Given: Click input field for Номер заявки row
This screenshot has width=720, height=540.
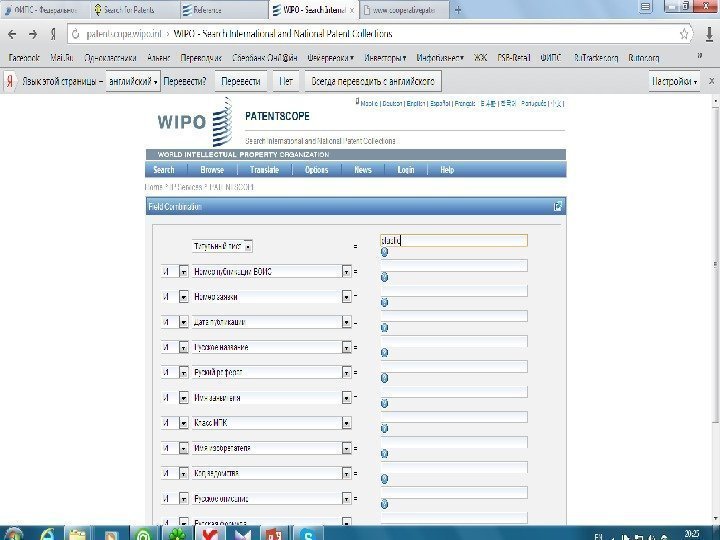Looking at the screenshot, I should pos(454,291).
